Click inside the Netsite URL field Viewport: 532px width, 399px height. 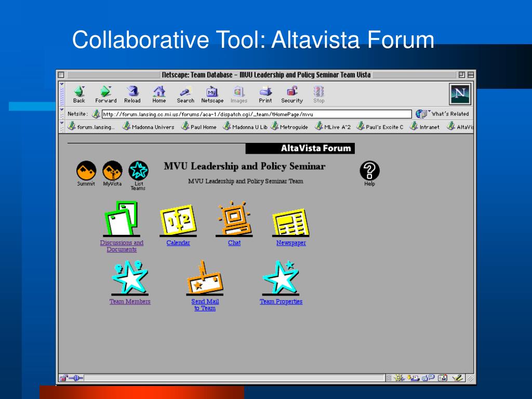[257, 114]
